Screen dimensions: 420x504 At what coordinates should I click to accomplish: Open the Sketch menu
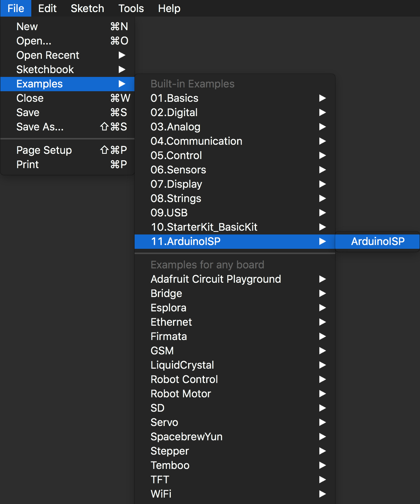click(x=87, y=8)
